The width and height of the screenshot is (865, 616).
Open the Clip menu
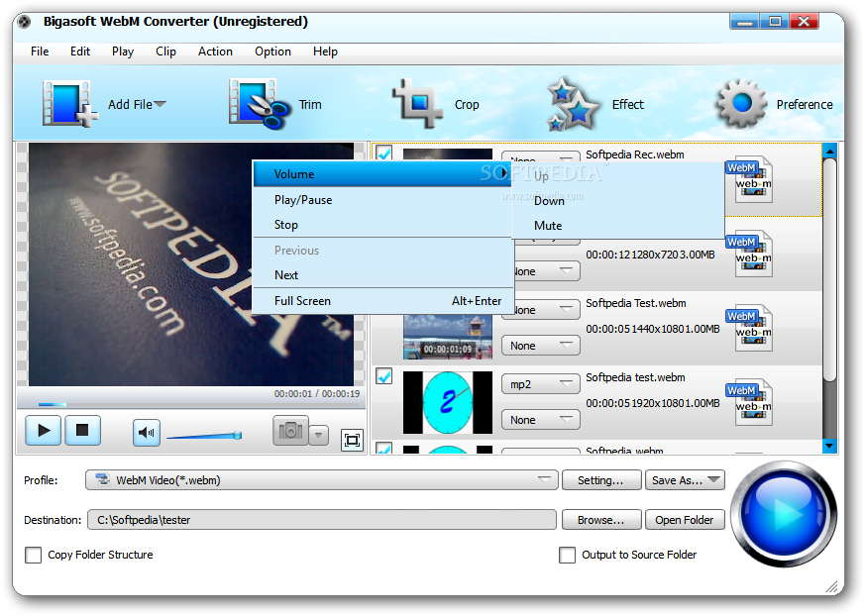(x=165, y=51)
